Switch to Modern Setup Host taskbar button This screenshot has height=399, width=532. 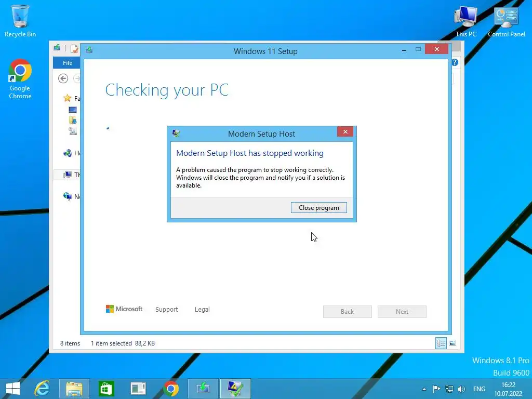click(235, 389)
